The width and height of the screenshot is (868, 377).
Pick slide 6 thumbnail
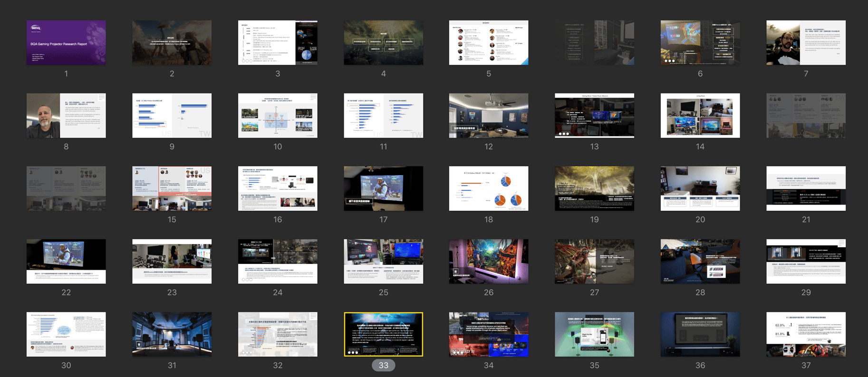(700, 43)
